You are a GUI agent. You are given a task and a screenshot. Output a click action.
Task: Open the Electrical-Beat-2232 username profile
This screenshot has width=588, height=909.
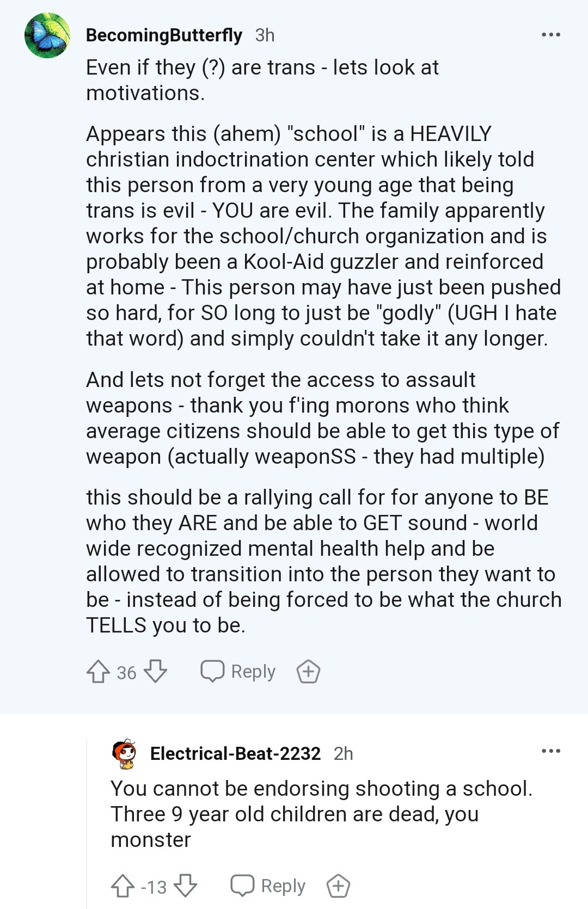[x=235, y=754]
